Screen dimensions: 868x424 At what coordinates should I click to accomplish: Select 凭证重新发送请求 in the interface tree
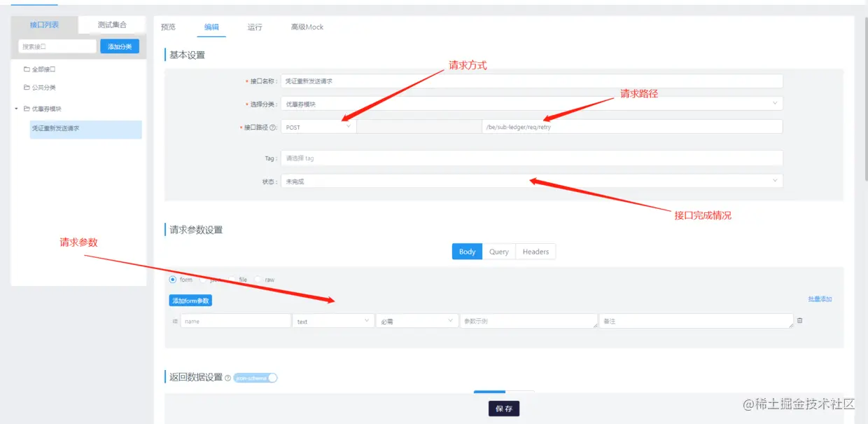(85, 129)
